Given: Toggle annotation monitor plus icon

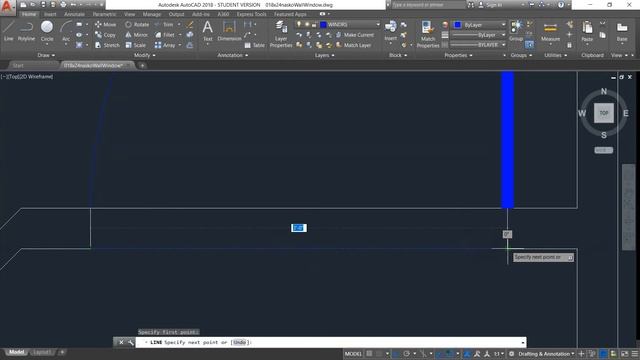Looking at the screenshot, I should pyautogui.click(x=582, y=353).
